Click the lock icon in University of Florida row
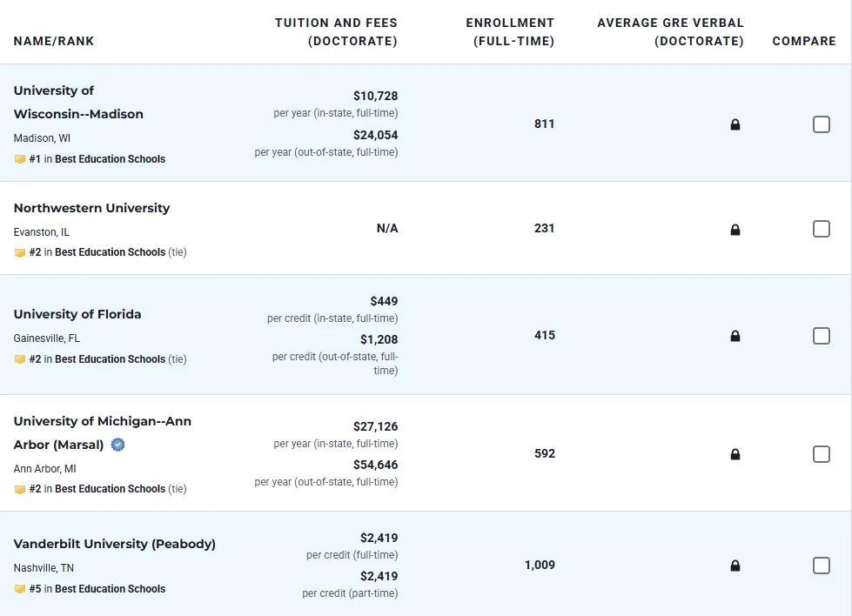This screenshot has width=852, height=616. 735,336
